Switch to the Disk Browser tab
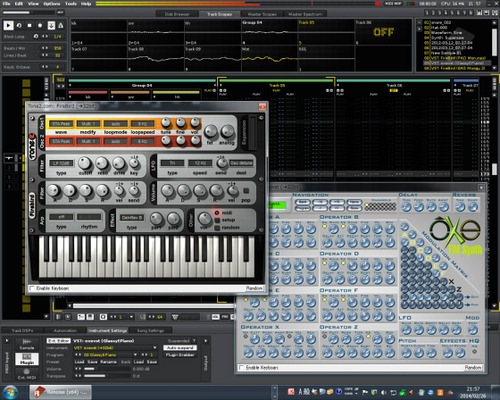This screenshot has height=400, width=500. pyautogui.click(x=177, y=14)
